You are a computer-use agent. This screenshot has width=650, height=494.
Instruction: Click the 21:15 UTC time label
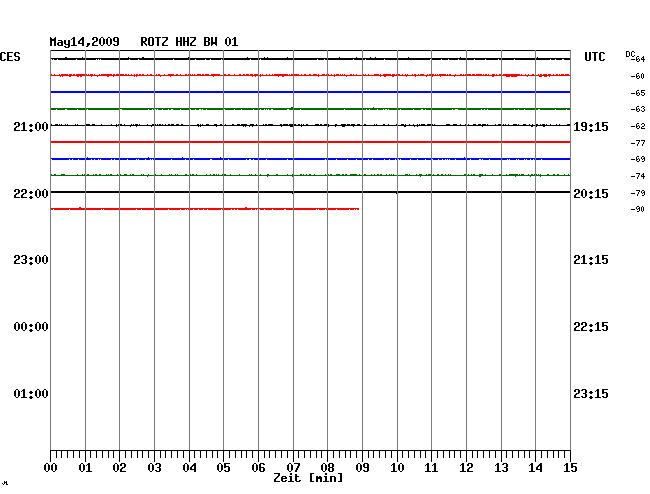point(591,260)
